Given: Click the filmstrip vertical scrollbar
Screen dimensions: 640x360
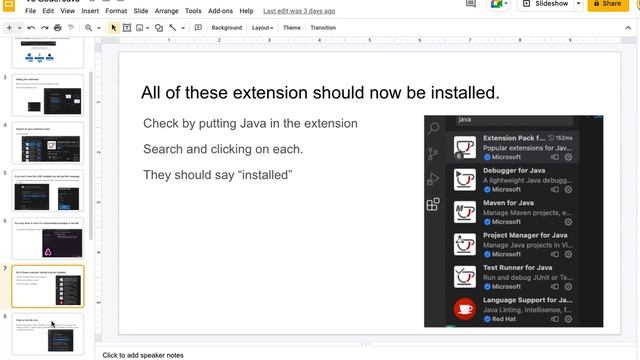Looking at the screenshot, I should point(91,155).
